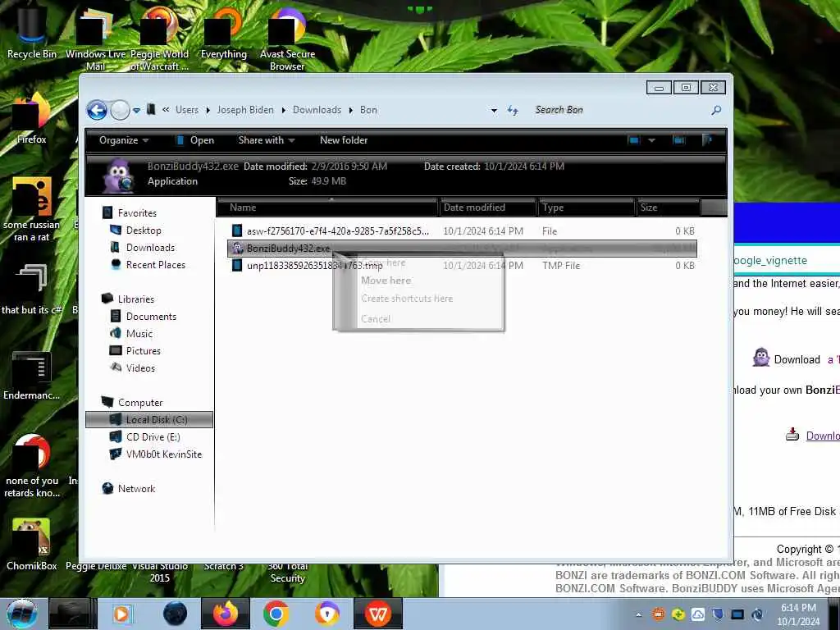The width and height of the screenshot is (840, 630).
Task: Open Recent Places in navigation pane
Action: click(155, 265)
